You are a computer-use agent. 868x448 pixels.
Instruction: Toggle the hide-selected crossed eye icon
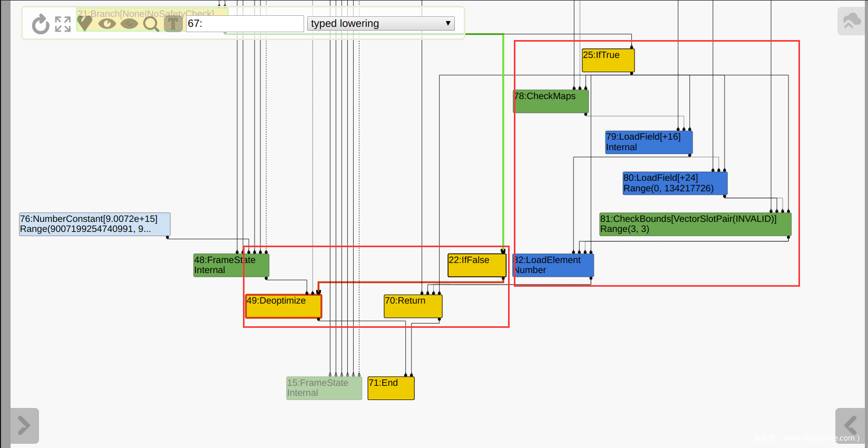coord(129,24)
